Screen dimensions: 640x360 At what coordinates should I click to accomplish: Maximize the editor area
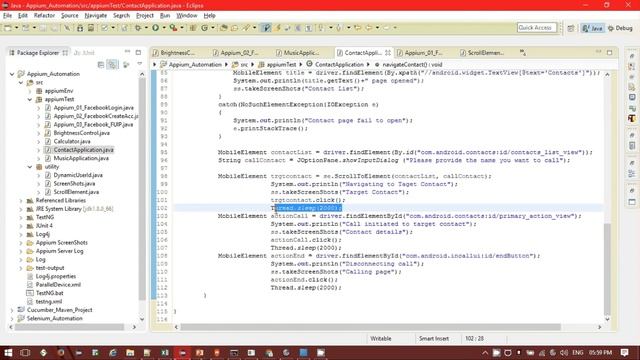click(609, 52)
